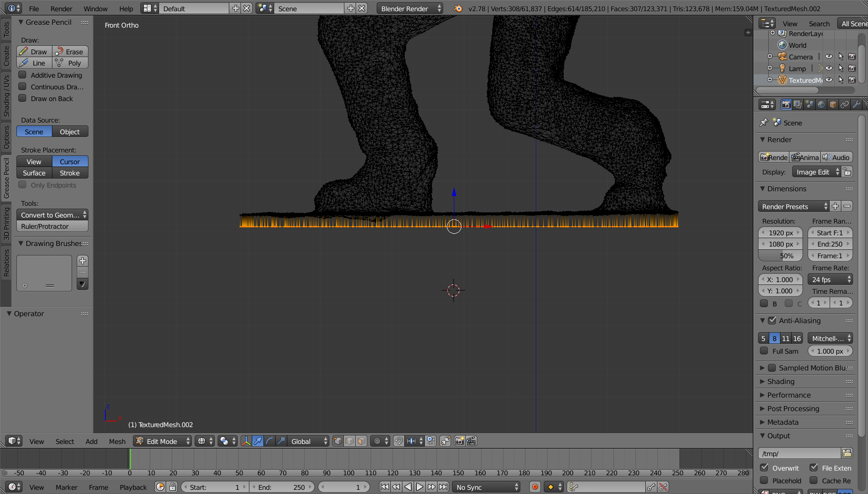This screenshot has width=868, height=494.
Task: Open the 24 fps frame rate dropdown
Action: [830, 279]
